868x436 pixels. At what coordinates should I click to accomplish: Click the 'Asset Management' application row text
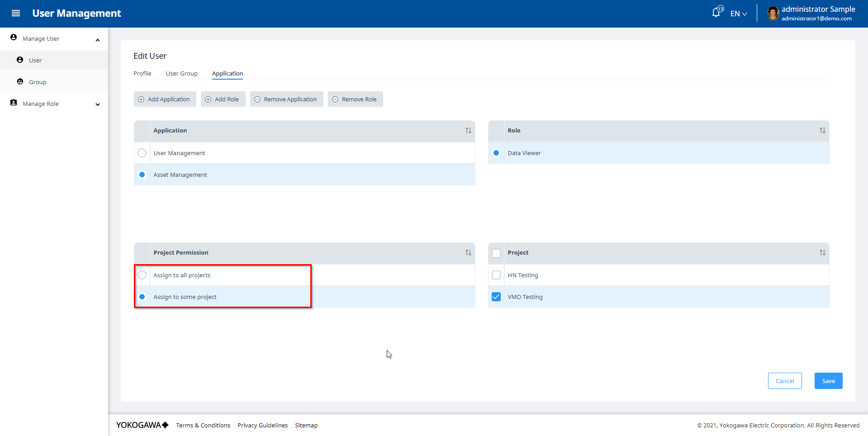point(180,175)
